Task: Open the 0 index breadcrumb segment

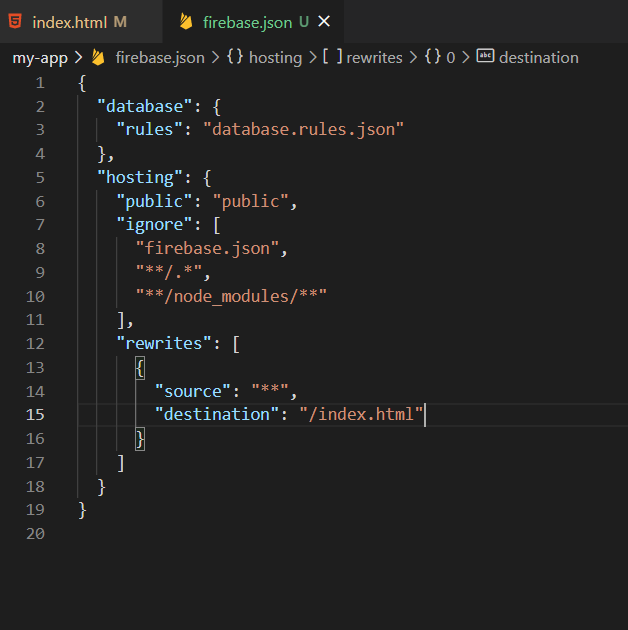Action: (450, 58)
